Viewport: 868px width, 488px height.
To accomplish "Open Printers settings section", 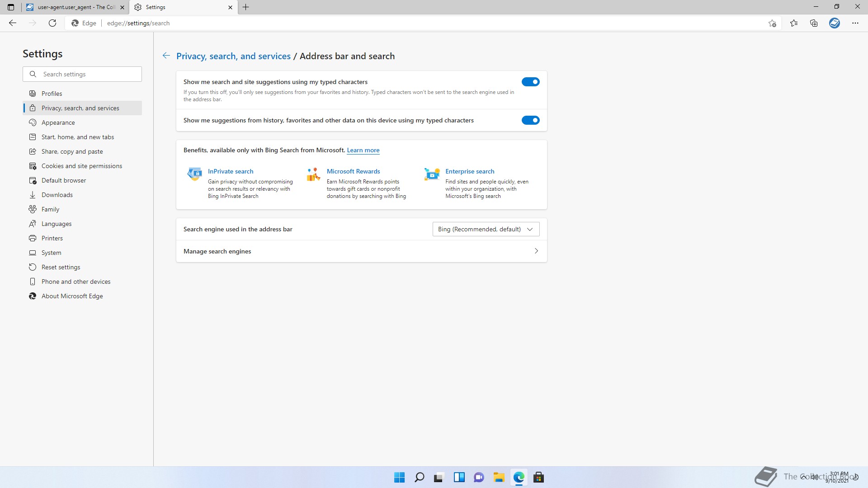I will 82,238.
